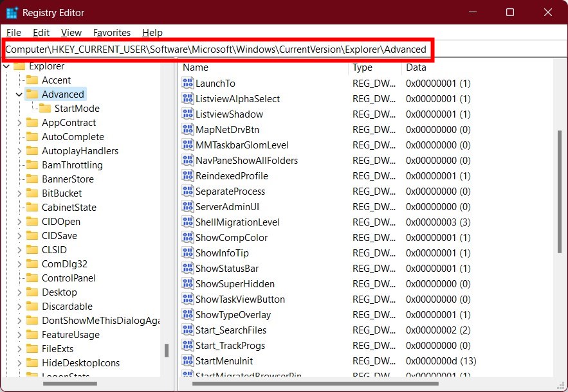
Task: Click the ShowCompColor value icon
Action: [x=188, y=237]
